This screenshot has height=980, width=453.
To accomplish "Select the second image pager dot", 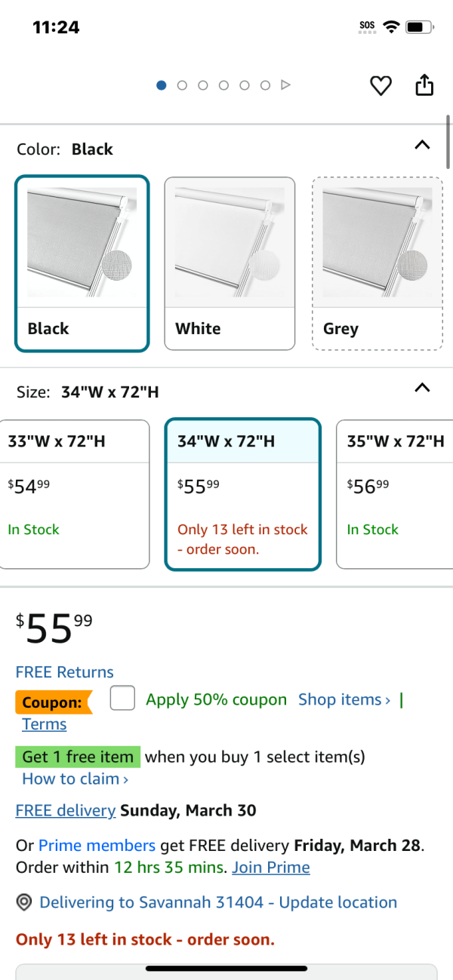I will [182, 85].
